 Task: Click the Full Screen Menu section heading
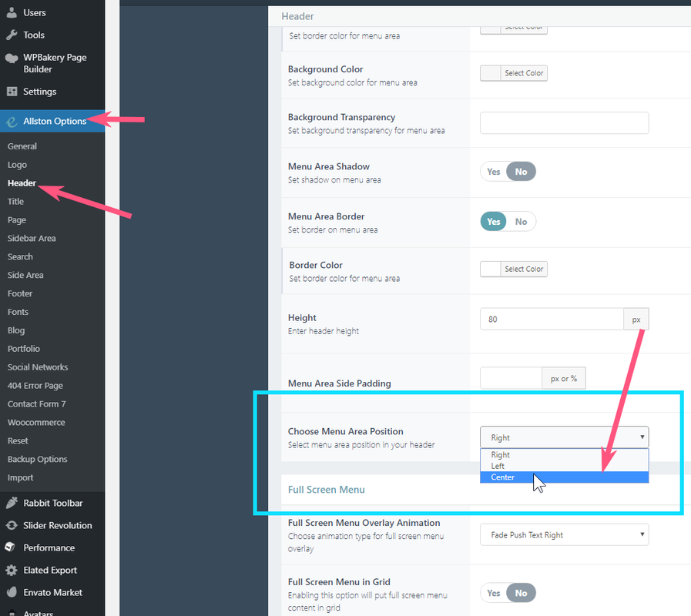pos(326,490)
